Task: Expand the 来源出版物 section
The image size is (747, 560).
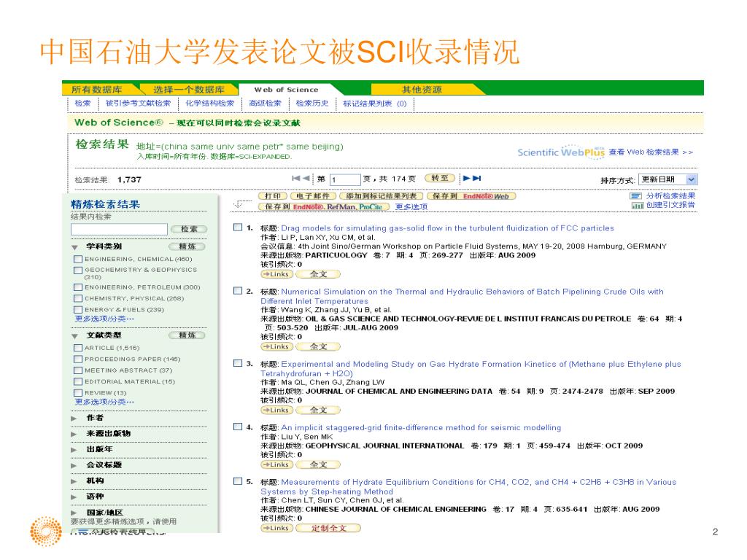Action: click(74, 435)
